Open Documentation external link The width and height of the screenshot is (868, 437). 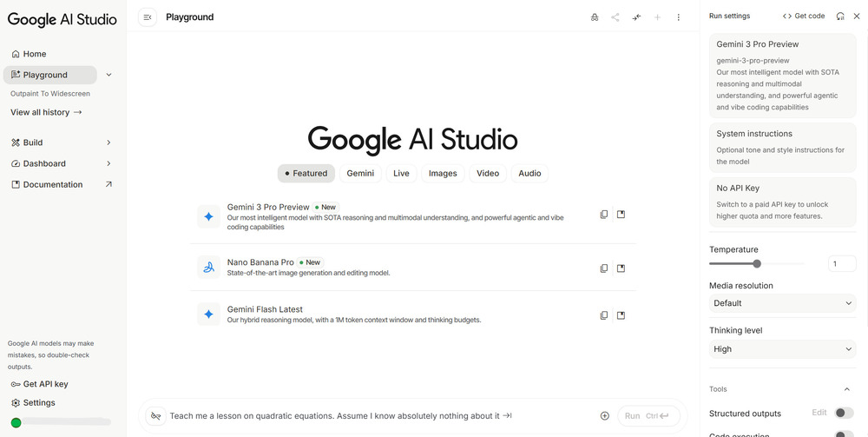click(x=62, y=184)
